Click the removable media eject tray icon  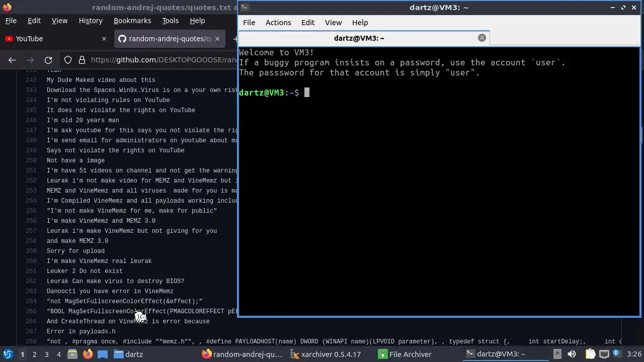point(557,354)
